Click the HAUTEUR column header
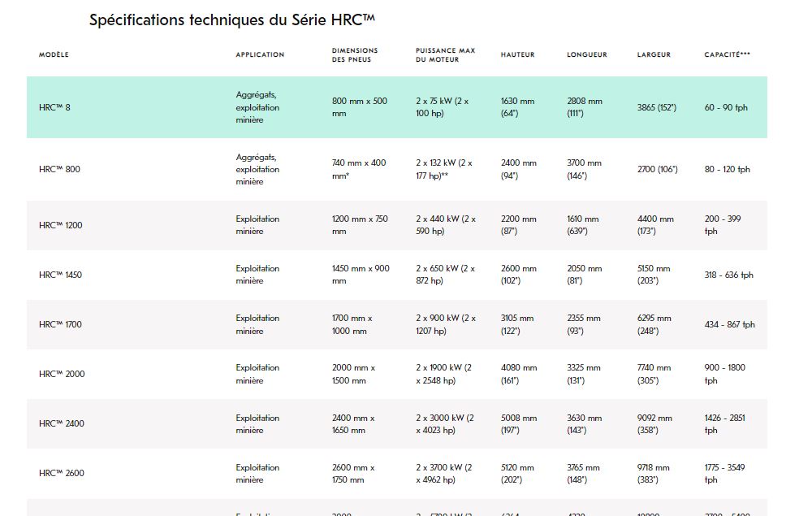812x516 pixels. (x=517, y=55)
